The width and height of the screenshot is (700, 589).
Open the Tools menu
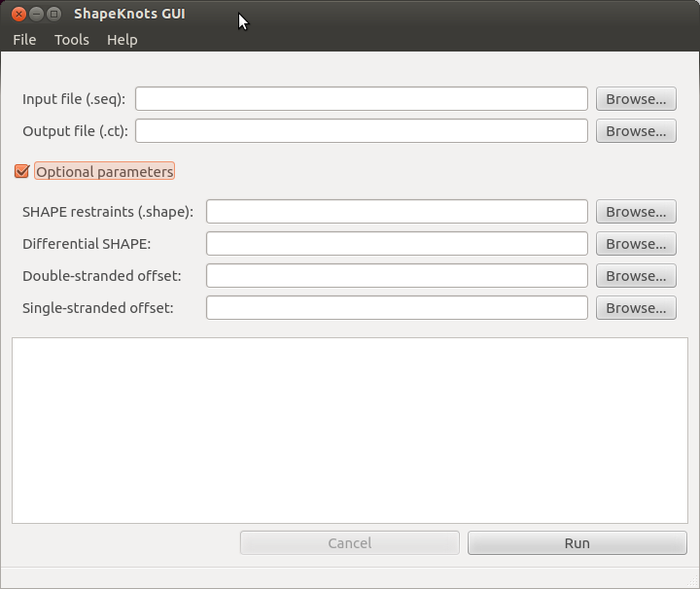pos(72,40)
